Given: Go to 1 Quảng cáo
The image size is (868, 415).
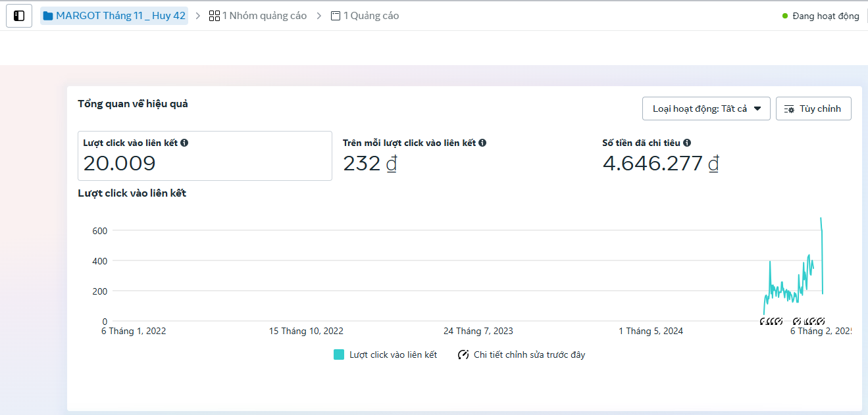Looking at the screenshot, I should [371, 16].
